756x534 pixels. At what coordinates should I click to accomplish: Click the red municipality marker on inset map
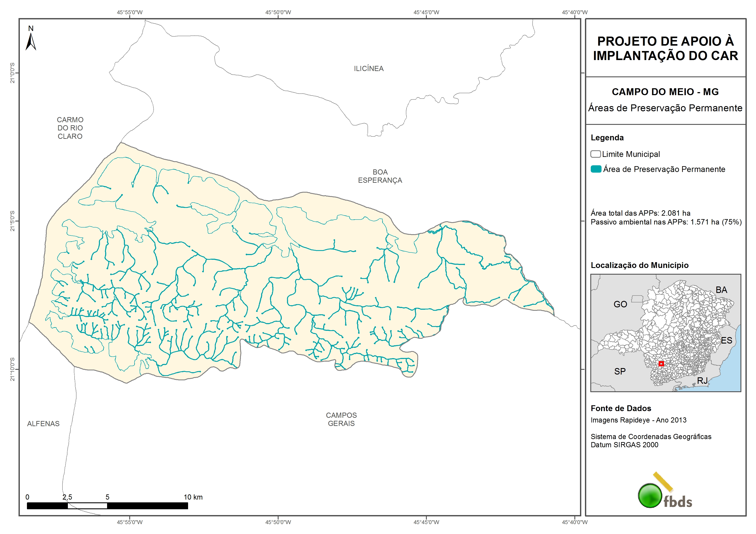(661, 364)
